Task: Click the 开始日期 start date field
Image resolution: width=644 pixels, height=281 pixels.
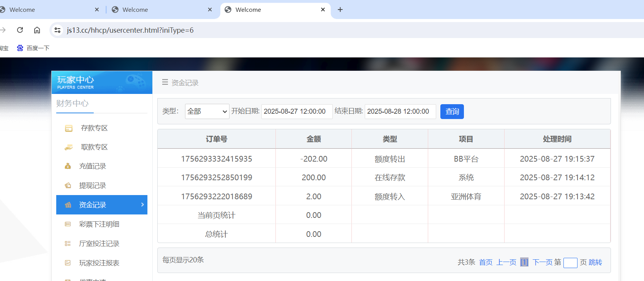Action: [x=297, y=111]
